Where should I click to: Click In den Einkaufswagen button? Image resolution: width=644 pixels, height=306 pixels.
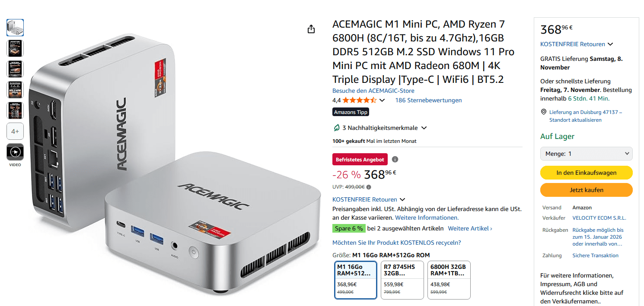click(587, 173)
